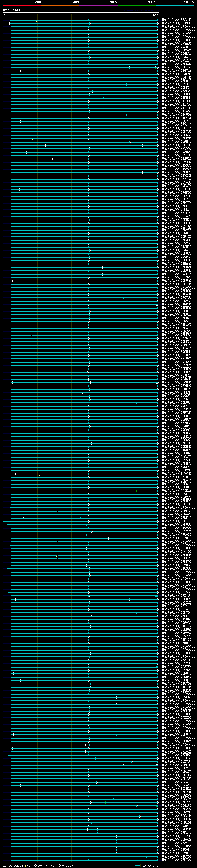
Task: Click label UniRef100_Q40596
Action: [177, 115]
